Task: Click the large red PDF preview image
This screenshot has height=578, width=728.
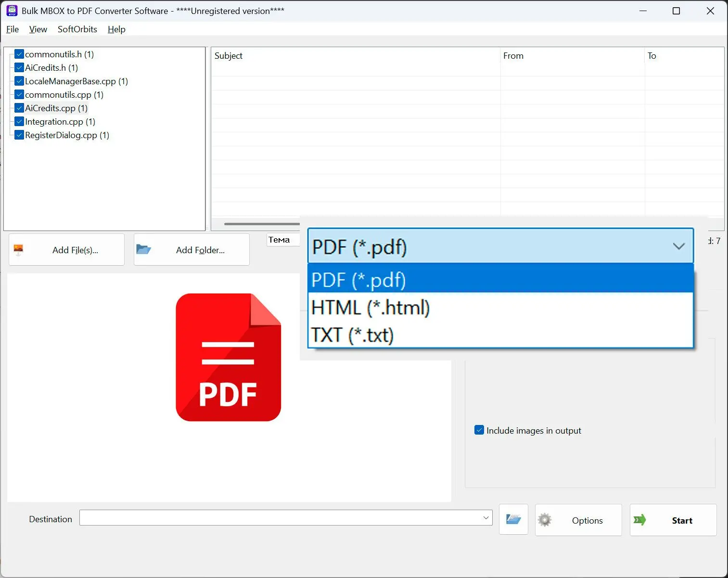Action: click(x=229, y=357)
